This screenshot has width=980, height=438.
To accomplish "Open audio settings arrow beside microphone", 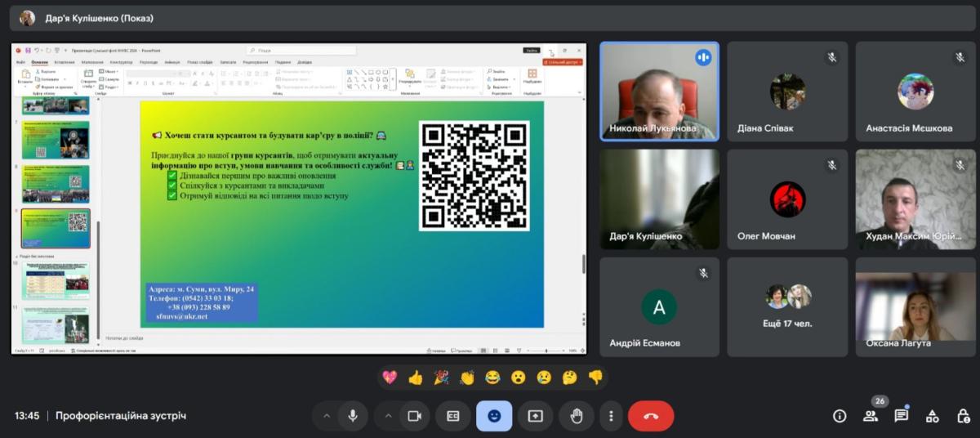I will tap(327, 416).
